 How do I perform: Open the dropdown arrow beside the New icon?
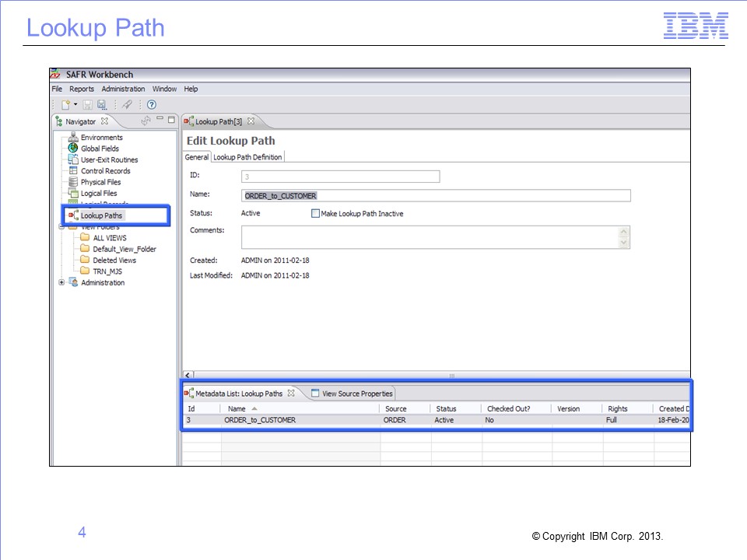point(75,105)
